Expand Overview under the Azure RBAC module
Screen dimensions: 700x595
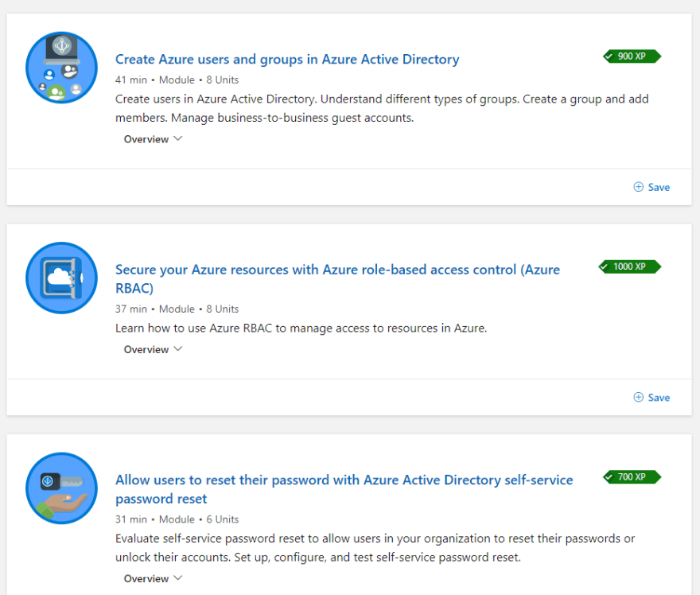153,349
